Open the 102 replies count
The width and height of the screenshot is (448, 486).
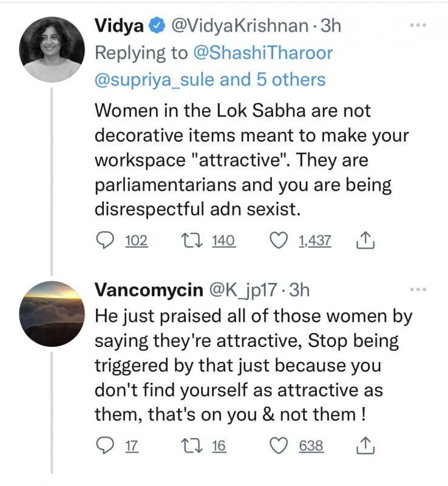(136, 242)
